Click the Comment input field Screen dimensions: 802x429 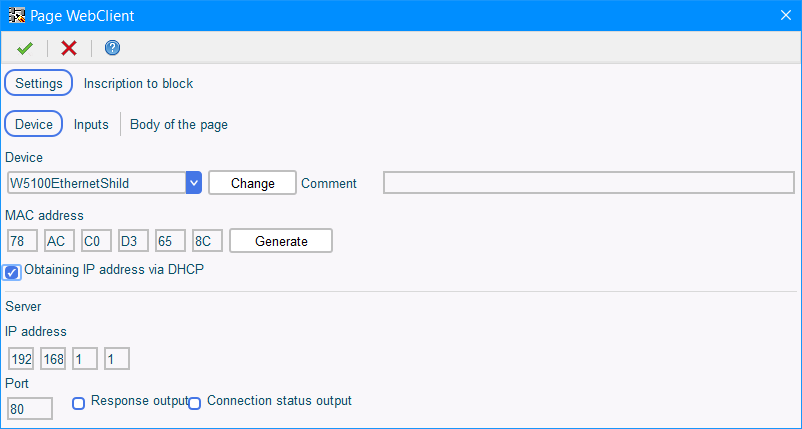[x=589, y=183]
